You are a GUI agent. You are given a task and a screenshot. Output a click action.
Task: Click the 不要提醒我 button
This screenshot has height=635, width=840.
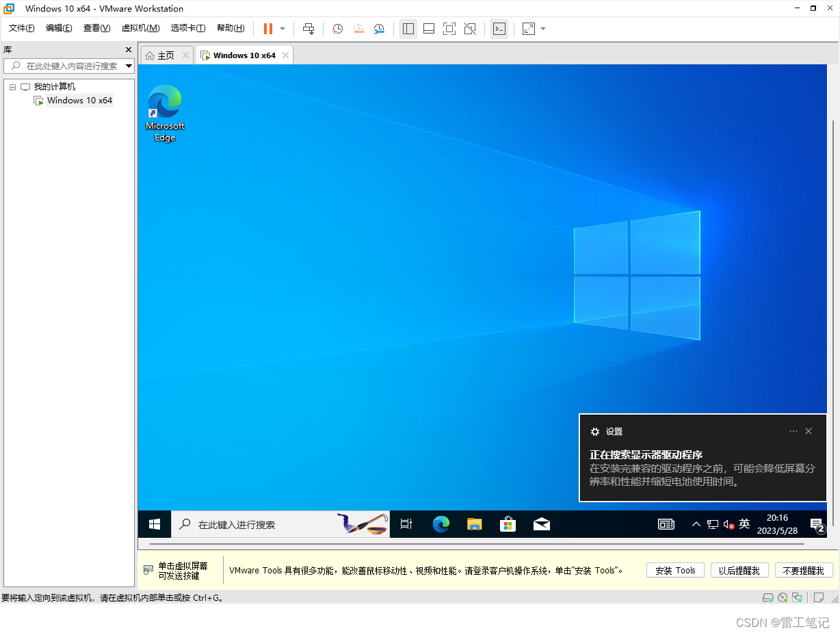[803, 571]
